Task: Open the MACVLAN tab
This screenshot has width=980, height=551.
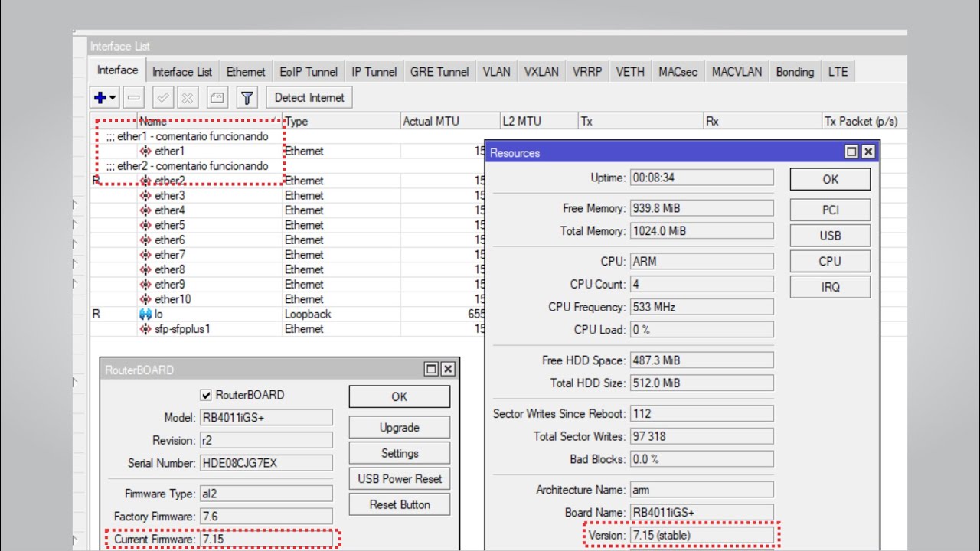Action: (737, 72)
